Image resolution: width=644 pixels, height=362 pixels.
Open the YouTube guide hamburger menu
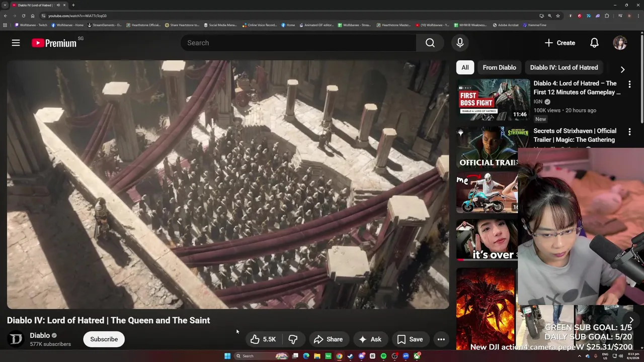click(16, 43)
